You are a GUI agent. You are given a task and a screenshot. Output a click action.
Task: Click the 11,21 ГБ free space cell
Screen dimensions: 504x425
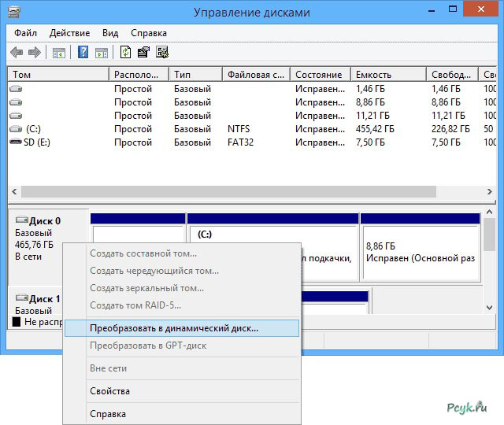(448, 116)
